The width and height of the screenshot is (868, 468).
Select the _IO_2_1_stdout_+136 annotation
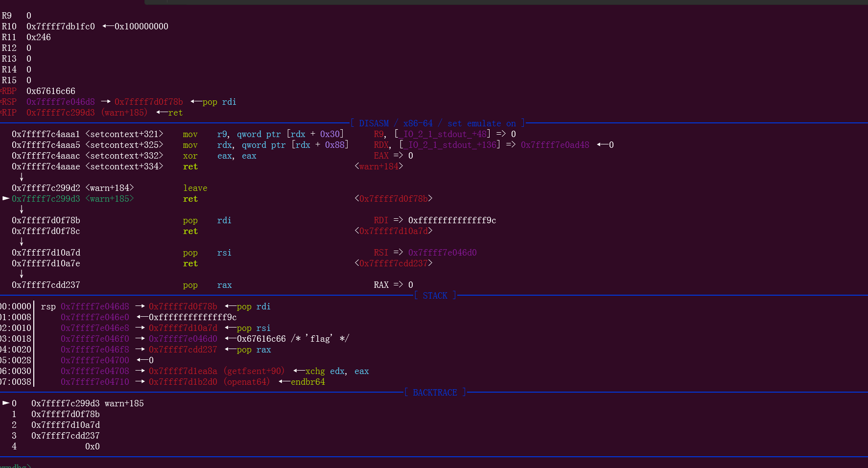tap(449, 145)
